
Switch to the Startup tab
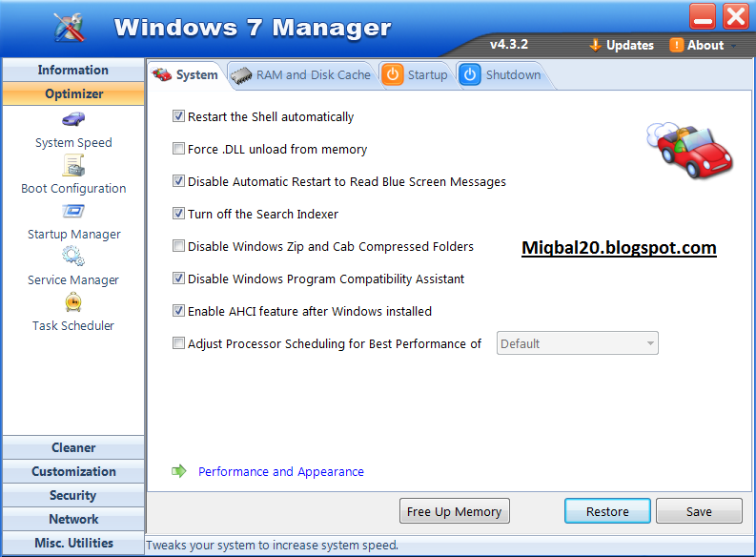[x=417, y=75]
